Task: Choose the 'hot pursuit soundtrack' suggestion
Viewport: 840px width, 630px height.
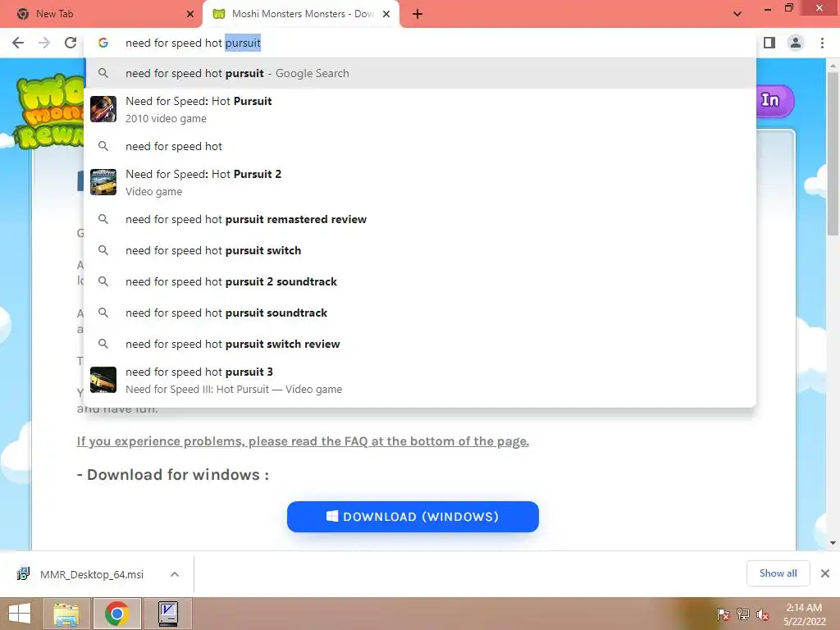Action: 421,313
